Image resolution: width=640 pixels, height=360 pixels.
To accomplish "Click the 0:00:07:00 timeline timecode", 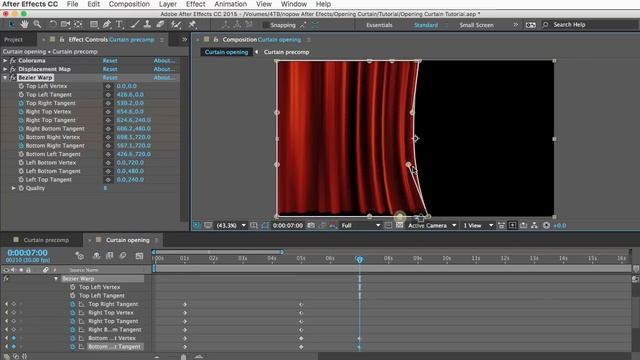I will 27,253.
